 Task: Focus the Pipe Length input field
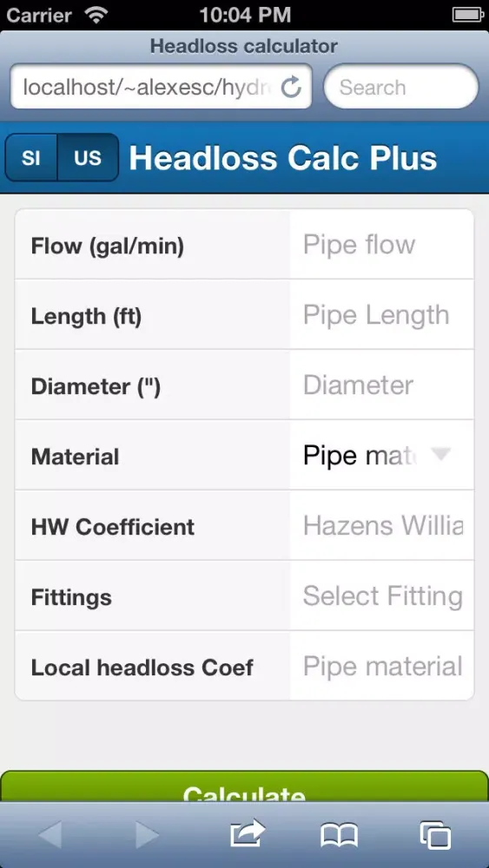pos(381,315)
